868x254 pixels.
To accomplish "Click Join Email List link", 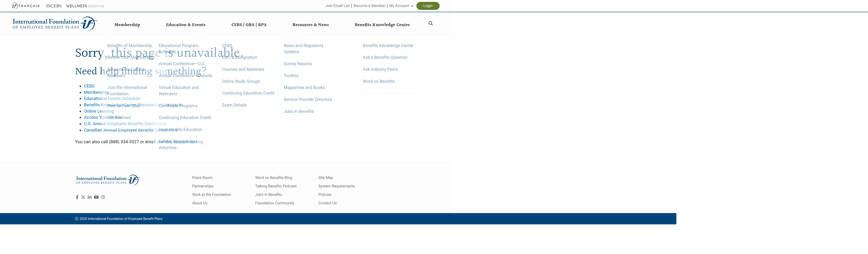I will pos(337,6).
